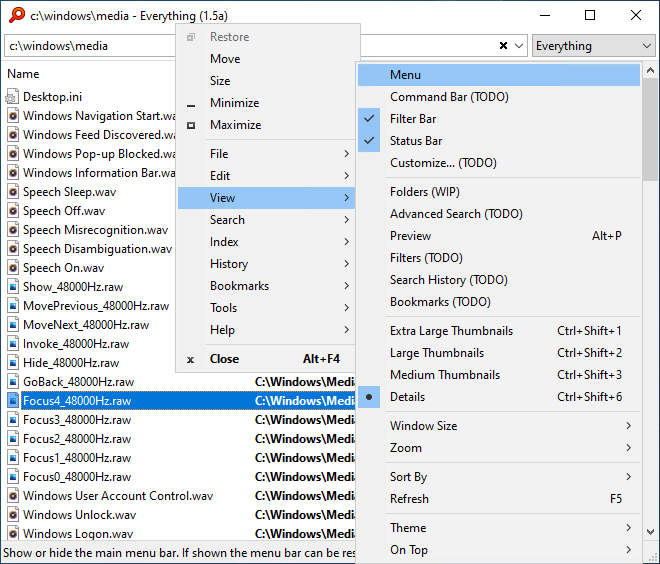Click Search History (TODO) entry

click(x=499, y=280)
